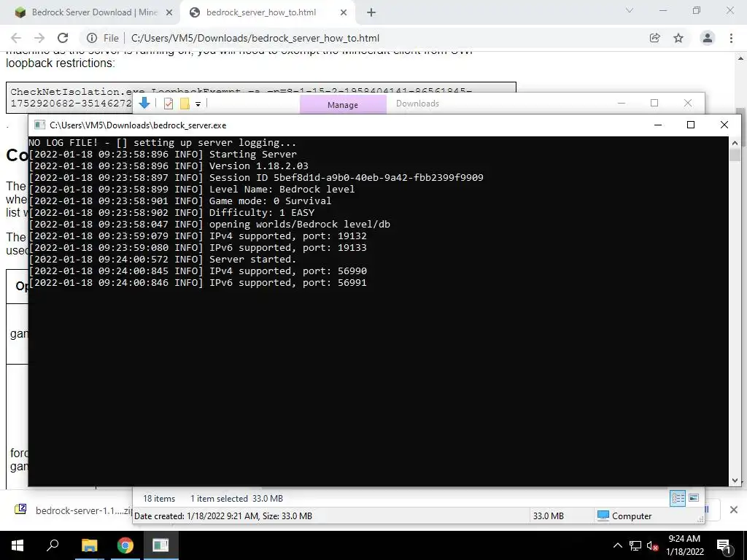Click the blue down arrow in Explorer toolbar
The width and height of the screenshot is (747, 560).
point(144,103)
